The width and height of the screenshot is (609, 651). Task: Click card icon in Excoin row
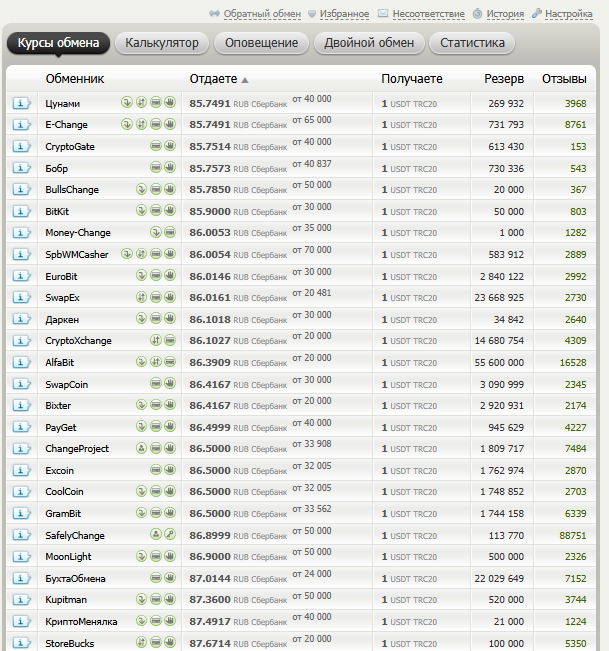(x=156, y=470)
